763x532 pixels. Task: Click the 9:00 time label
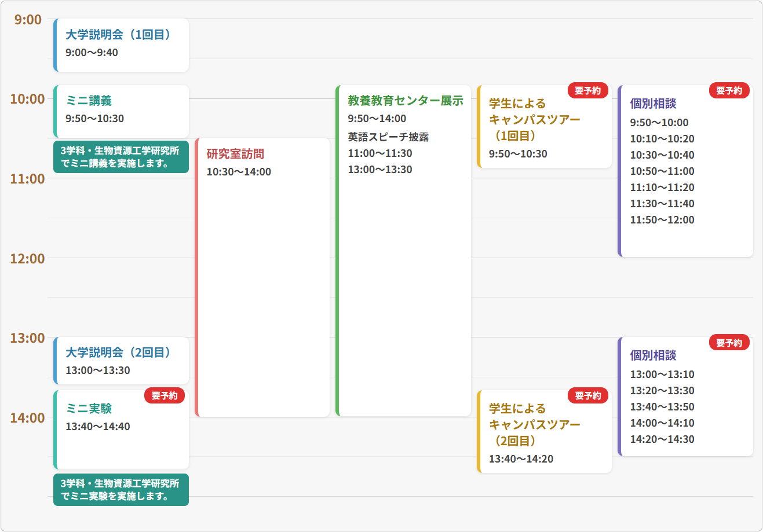click(x=28, y=20)
